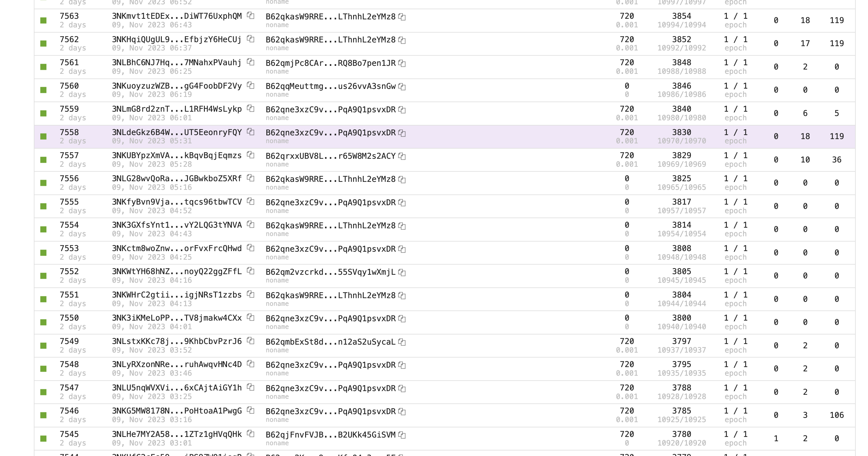Open block hash 3NKG5MW8178N on row 7546
This screenshot has width=868, height=456.
click(177, 411)
